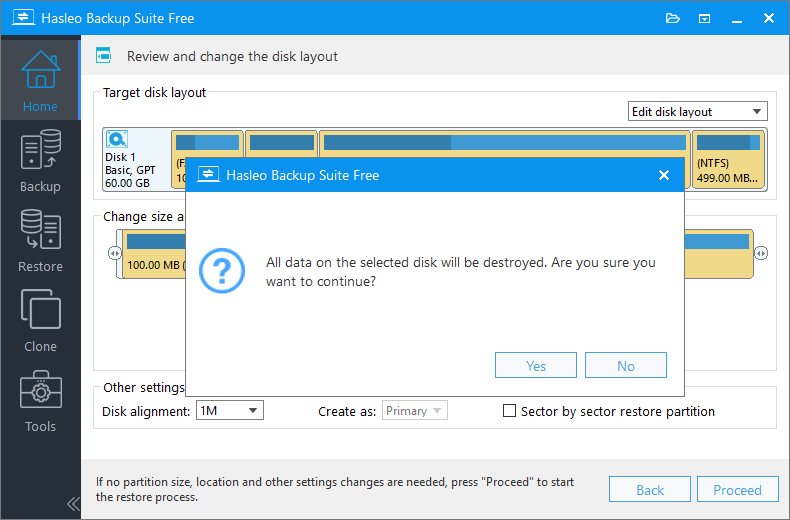
Task: Choose No in the confirmation dialog
Action: pyautogui.click(x=626, y=366)
